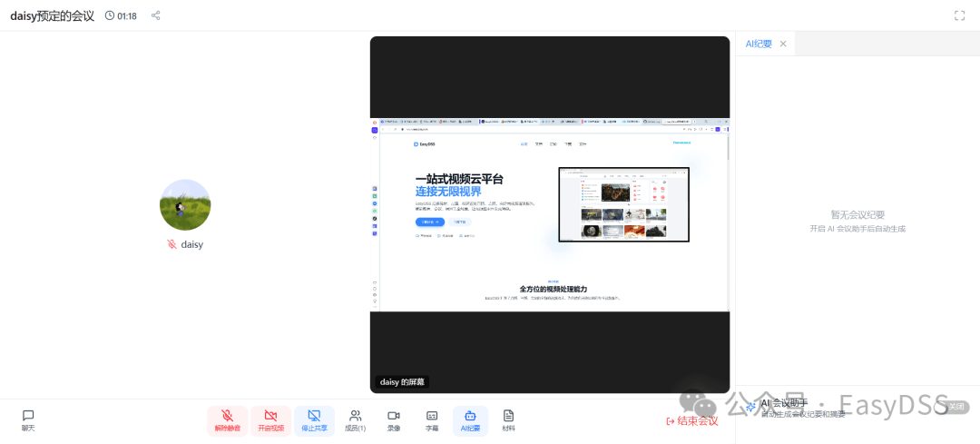Click the muted mic icon beside daisy
980x444 pixels.
coord(171,244)
